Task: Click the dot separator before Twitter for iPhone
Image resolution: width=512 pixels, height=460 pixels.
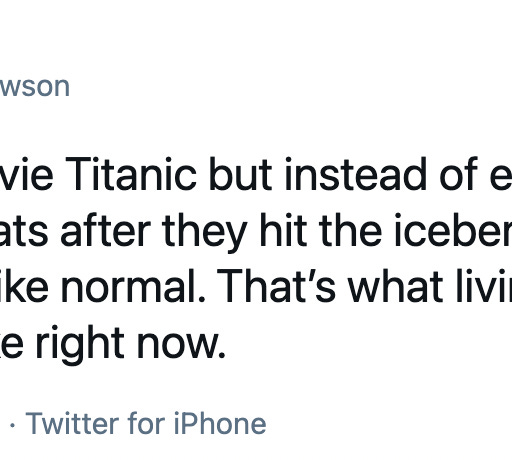Action: (13, 425)
